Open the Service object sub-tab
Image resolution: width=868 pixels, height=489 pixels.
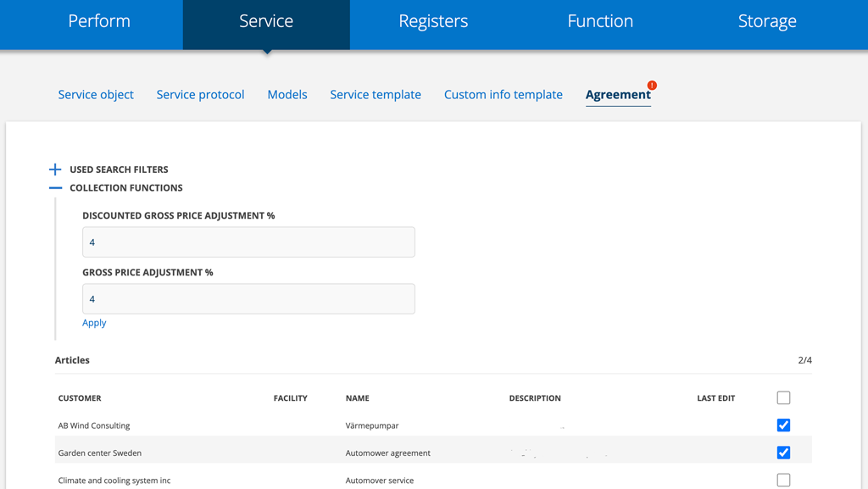coord(96,94)
